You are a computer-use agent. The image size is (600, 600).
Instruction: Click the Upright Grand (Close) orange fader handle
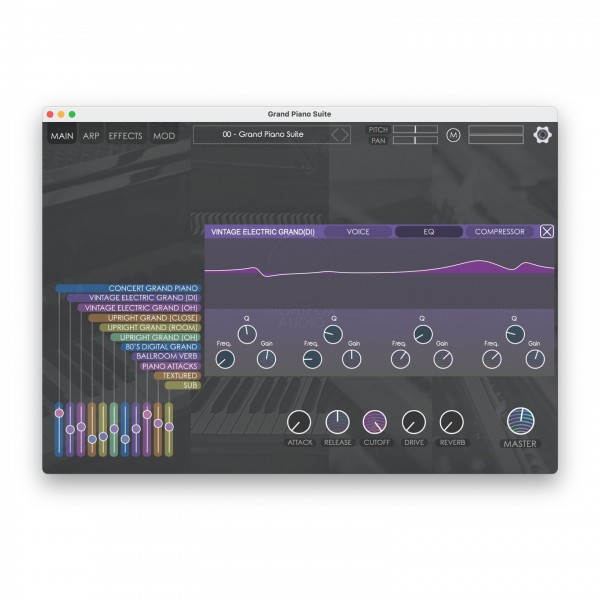pos(92,439)
